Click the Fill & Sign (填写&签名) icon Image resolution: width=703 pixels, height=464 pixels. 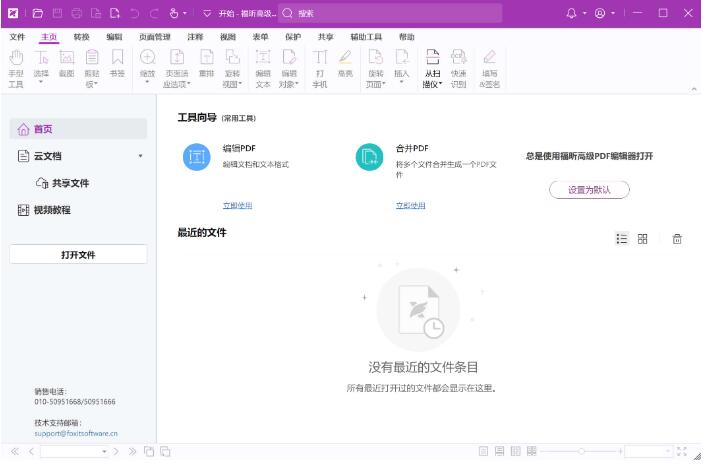pos(489,58)
